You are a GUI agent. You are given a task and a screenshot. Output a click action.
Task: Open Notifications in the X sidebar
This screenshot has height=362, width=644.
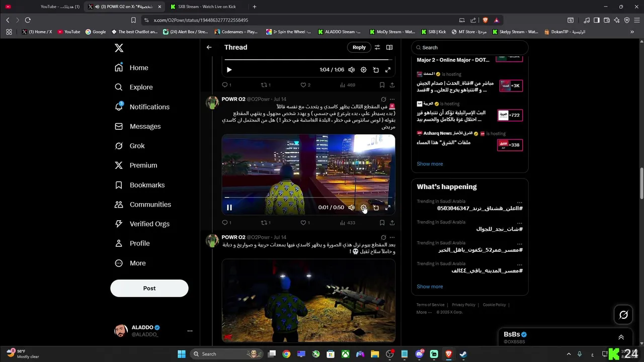tap(142, 107)
